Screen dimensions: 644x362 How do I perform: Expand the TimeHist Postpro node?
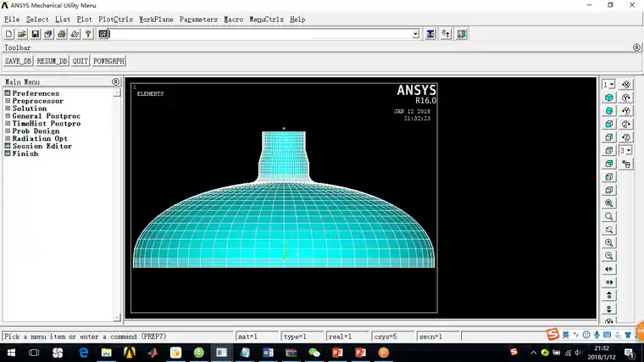[8, 123]
